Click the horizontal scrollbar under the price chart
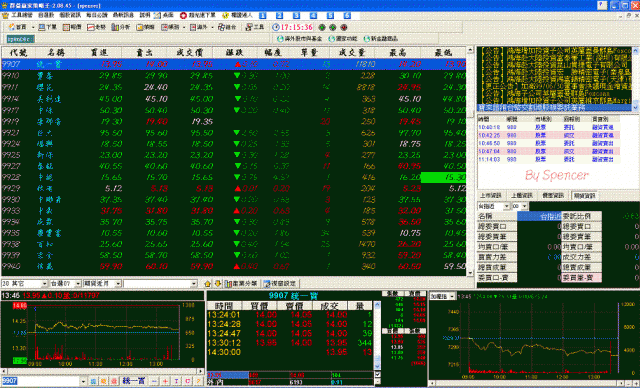 click(102, 371)
